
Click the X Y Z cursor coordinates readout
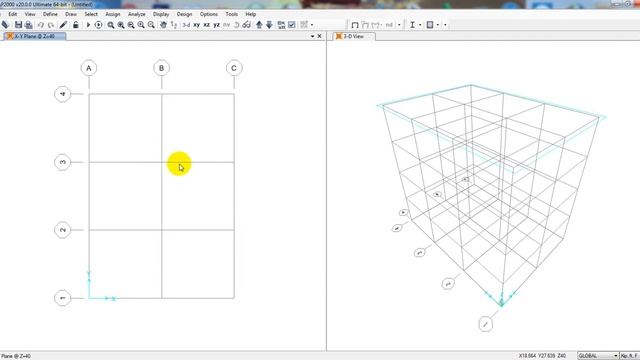[542, 356]
